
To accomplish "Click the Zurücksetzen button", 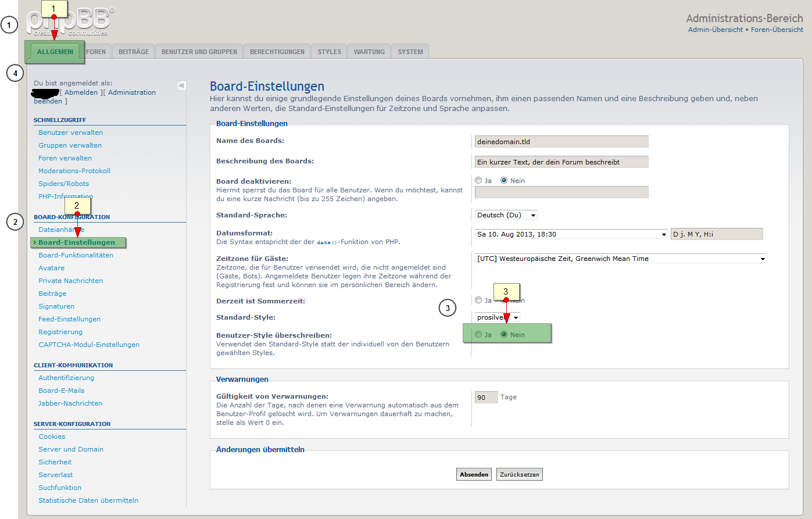I will tap(519, 474).
